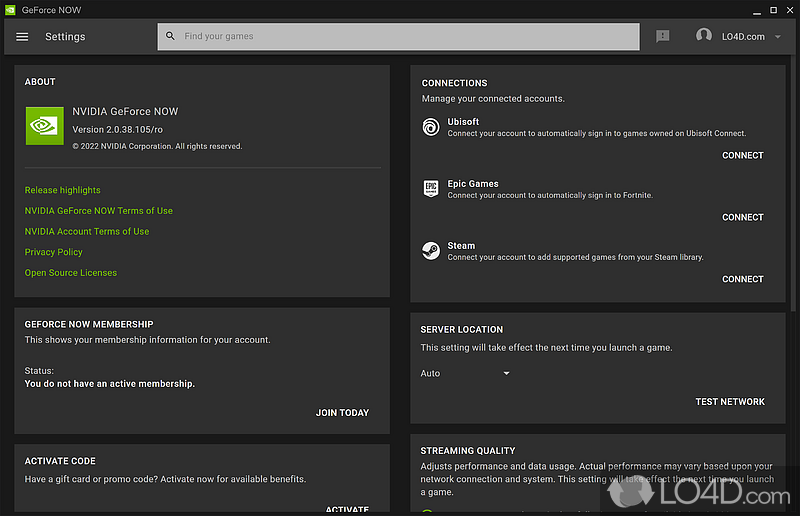
Task: Click the Epic Games logo icon
Action: pos(431,188)
